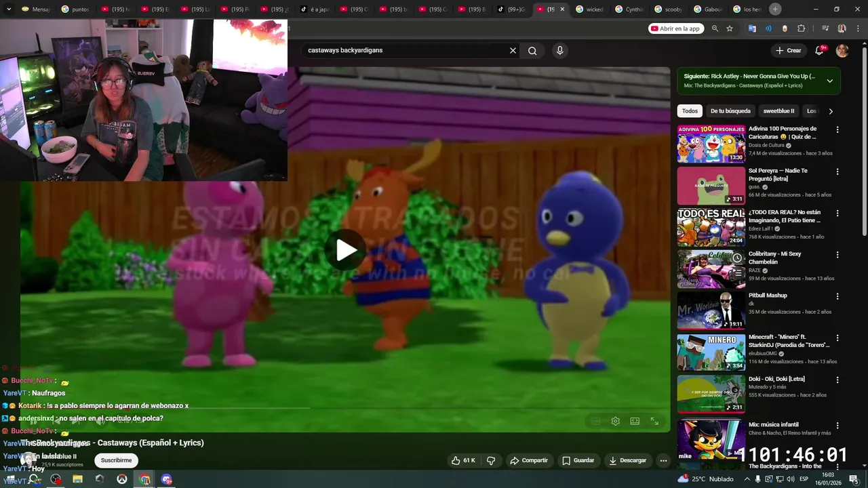Open the volume control in the tray
The width and height of the screenshot is (868, 488).
[x=790, y=479]
